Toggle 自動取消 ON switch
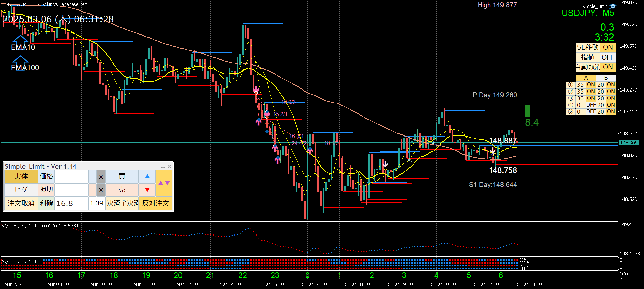 tap(608, 67)
